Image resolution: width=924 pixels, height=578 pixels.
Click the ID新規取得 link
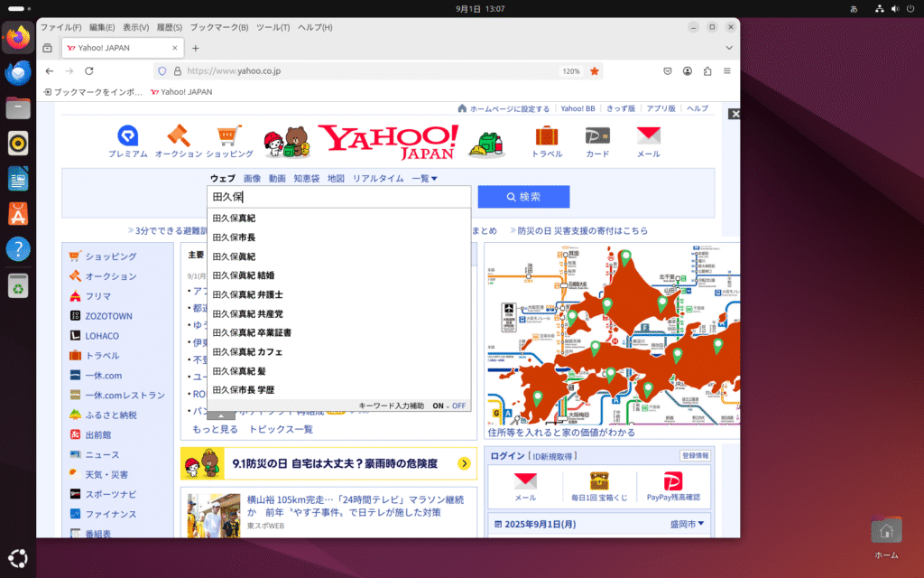click(552, 456)
